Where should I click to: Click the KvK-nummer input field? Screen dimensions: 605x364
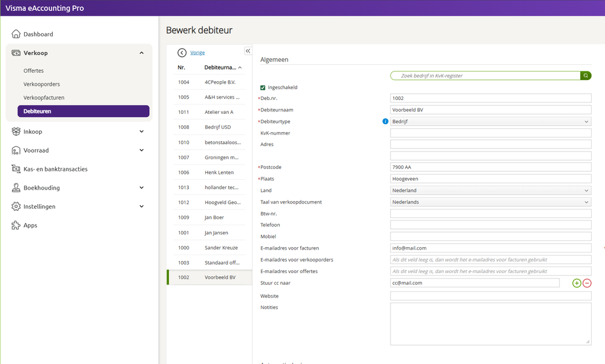tap(491, 133)
